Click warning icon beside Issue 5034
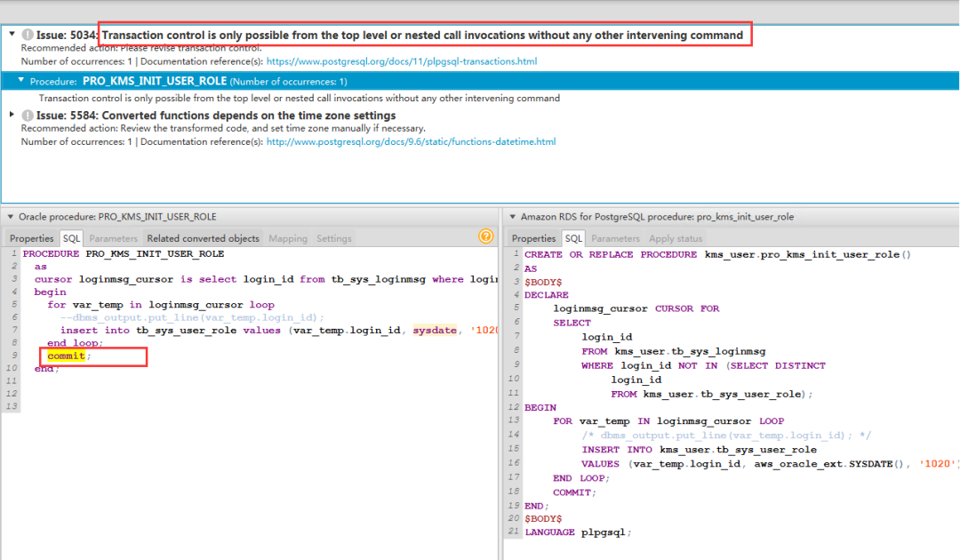960x560 pixels. (28, 36)
